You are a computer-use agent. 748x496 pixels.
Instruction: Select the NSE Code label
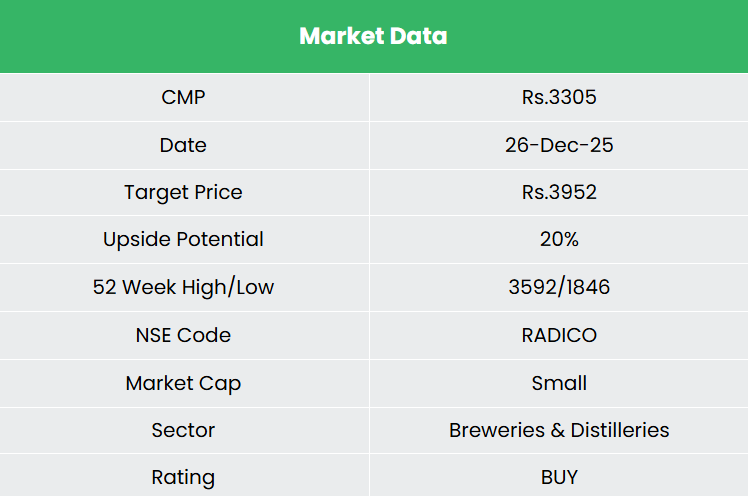pos(183,335)
